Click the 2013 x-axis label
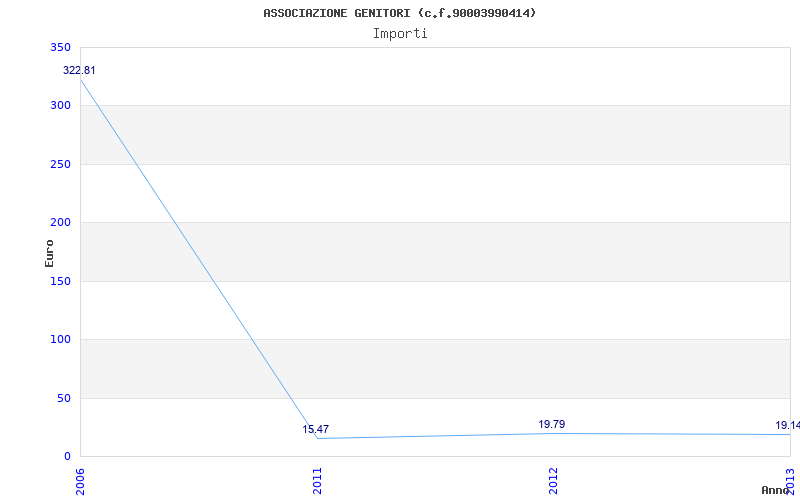This screenshot has width=800, height=500. [x=790, y=480]
